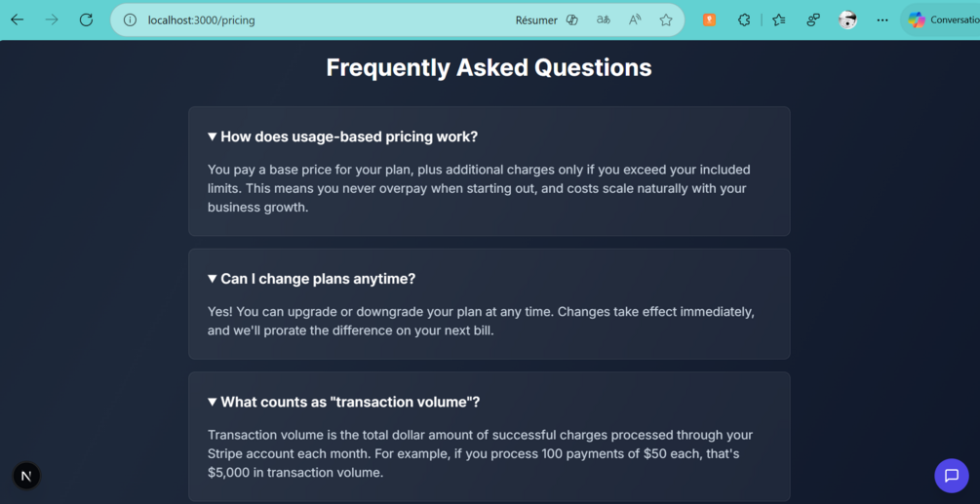Collapse "How does usage-based pricing work?" question
Image resolution: width=980 pixels, height=504 pixels.
(x=342, y=136)
